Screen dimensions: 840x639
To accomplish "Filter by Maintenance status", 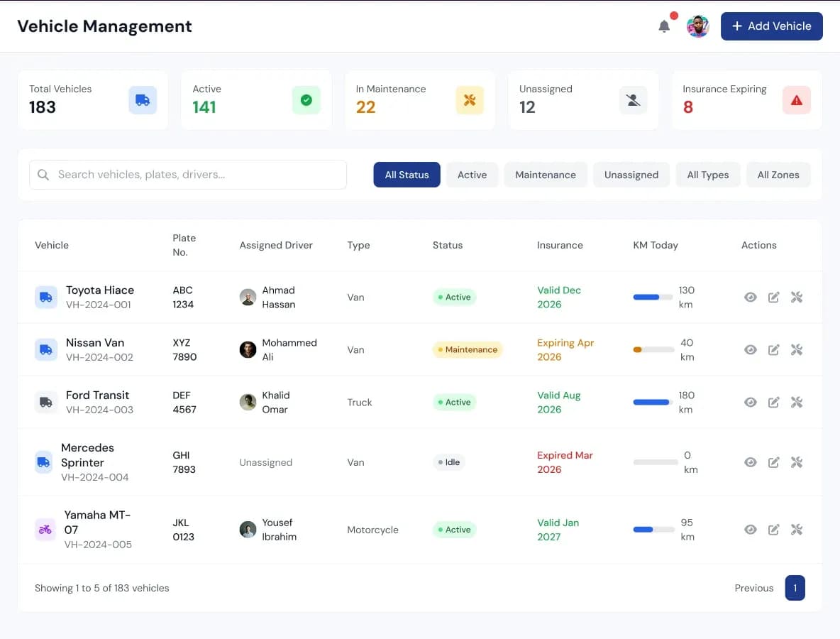I will pyautogui.click(x=546, y=175).
